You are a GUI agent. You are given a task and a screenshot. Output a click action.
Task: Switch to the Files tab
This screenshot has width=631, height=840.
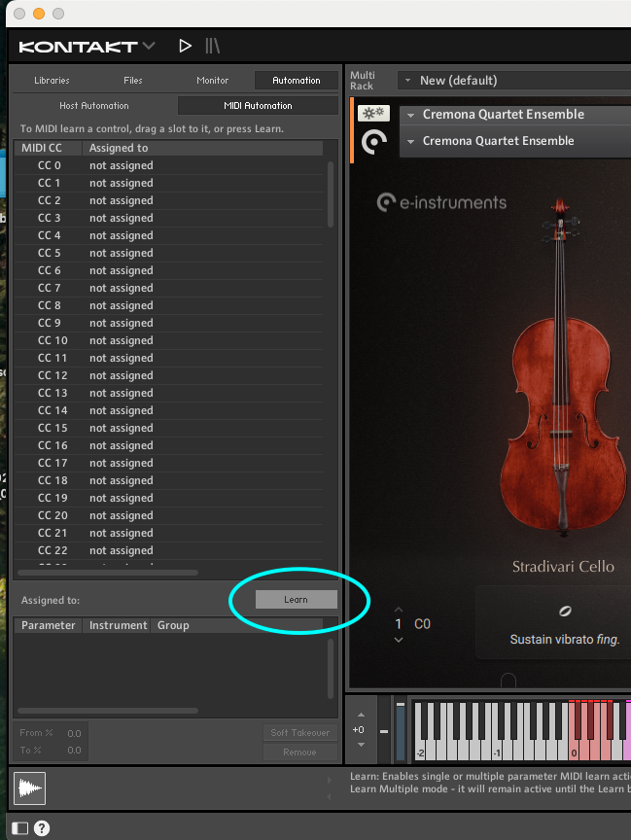(133, 81)
